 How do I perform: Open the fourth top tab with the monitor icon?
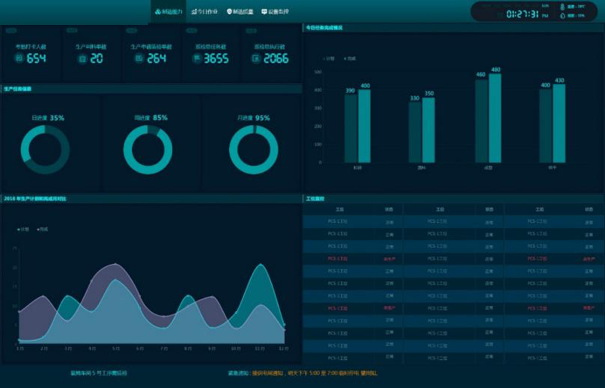click(x=275, y=12)
